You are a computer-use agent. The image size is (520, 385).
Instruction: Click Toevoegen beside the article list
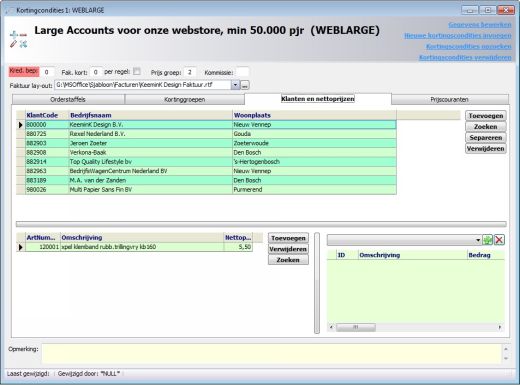(x=288, y=238)
